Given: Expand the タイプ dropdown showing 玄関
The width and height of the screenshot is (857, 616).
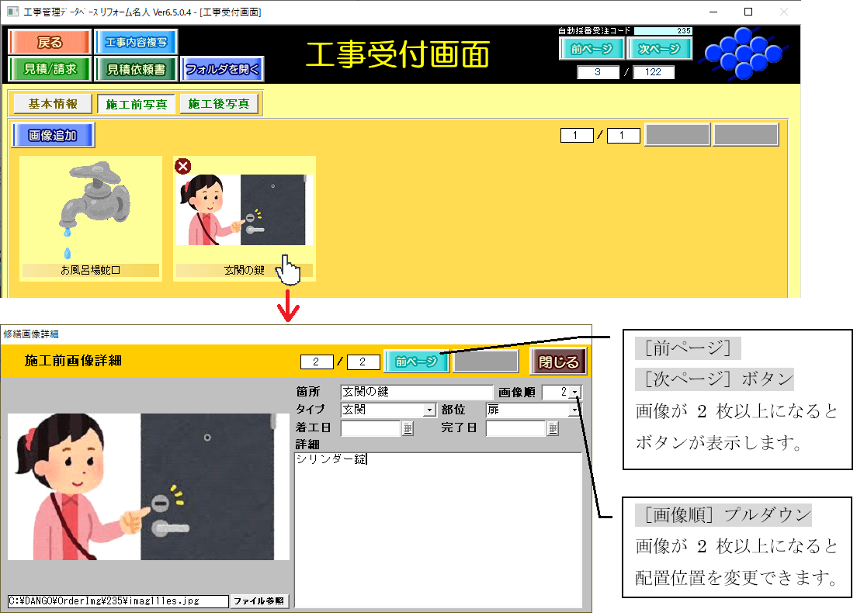Looking at the screenshot, I should tap(429, 410).
